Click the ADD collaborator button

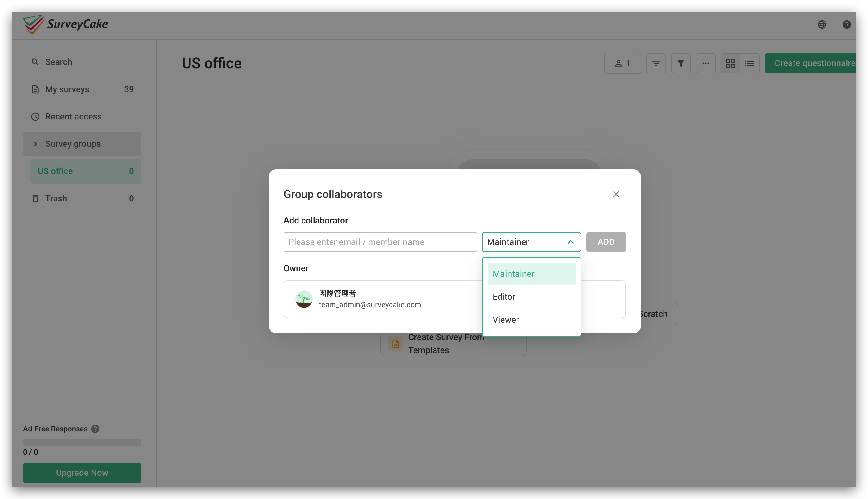click(x=606, y=242)
